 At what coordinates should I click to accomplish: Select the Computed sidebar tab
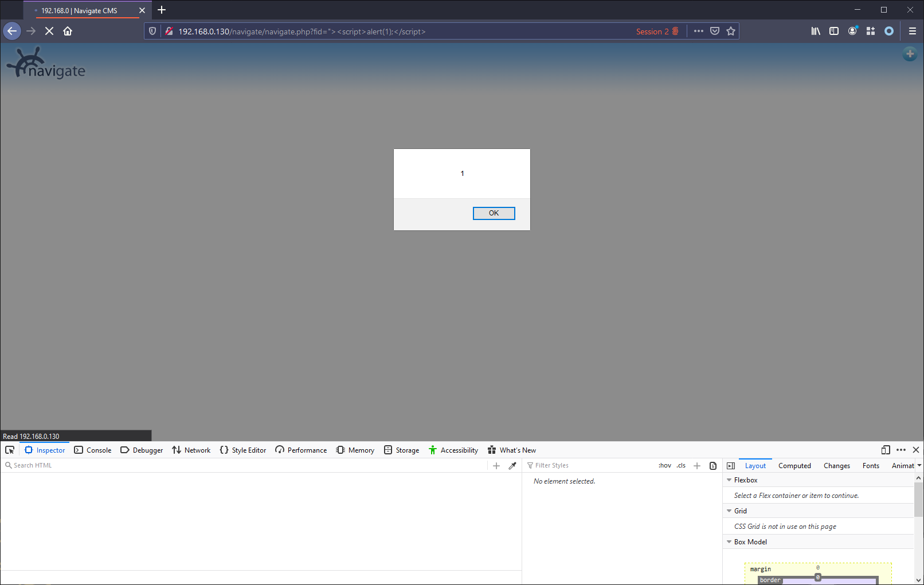[794, 466]
